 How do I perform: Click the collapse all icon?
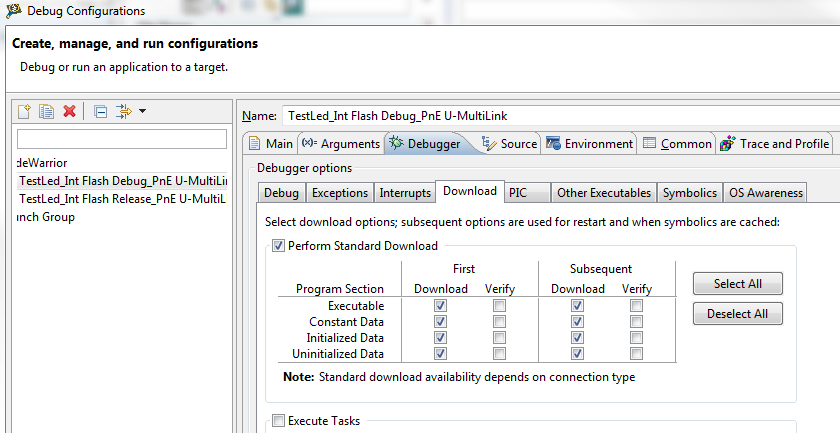(x=100, y=111)
